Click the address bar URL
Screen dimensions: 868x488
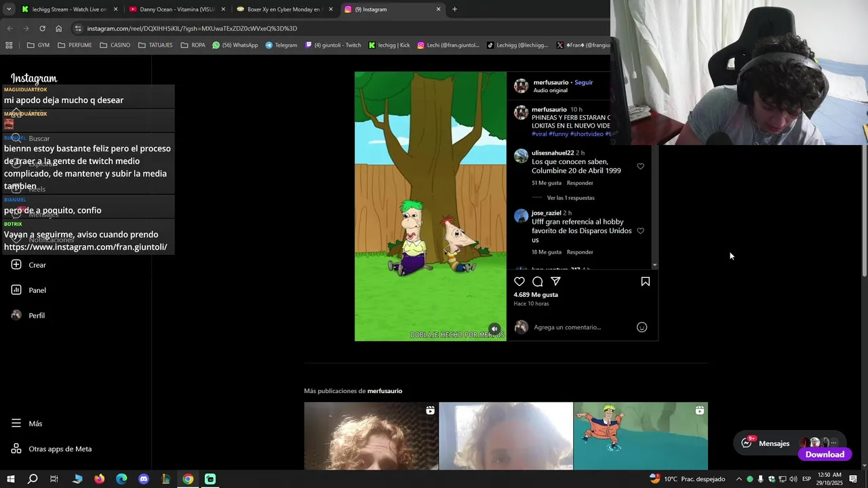click(x=192, y=28)
